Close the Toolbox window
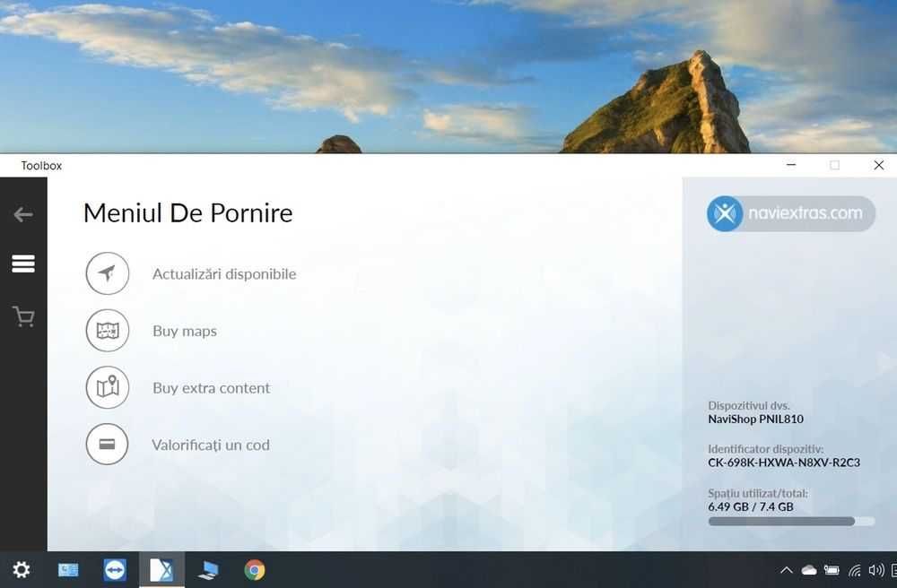Screen dimensions: 897x588 pos(879,165)
